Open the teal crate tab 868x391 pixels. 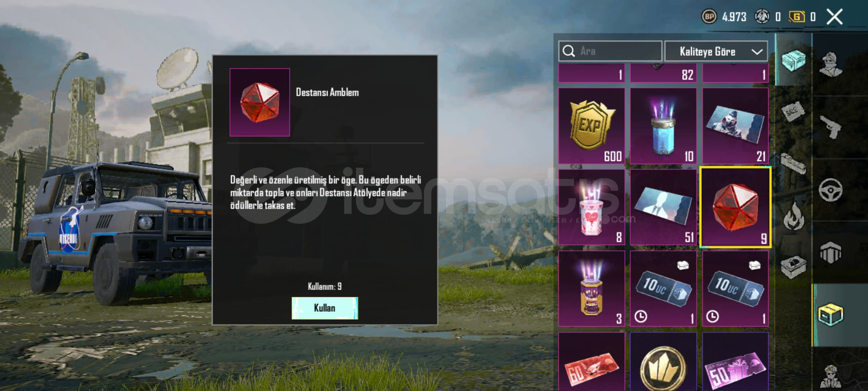tap(793, 60)
